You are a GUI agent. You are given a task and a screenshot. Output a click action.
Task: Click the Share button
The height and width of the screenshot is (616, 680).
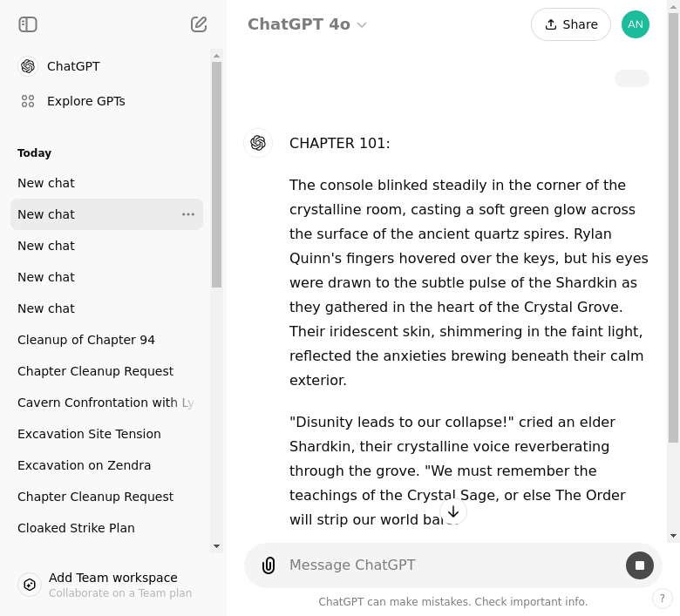[x=571, y=24]
